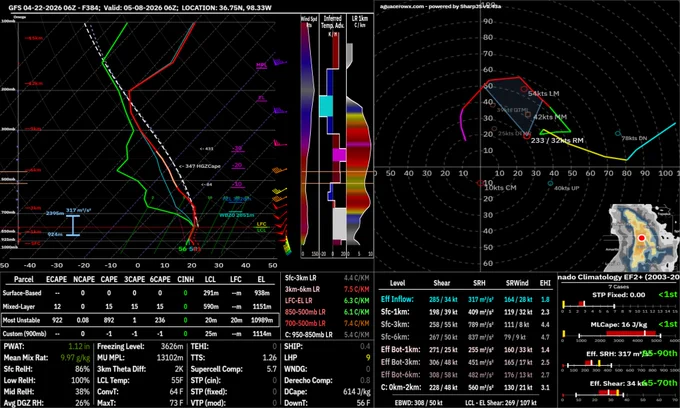Click the VTP (mod) label
680x408 pixels.
coord(208,403)
